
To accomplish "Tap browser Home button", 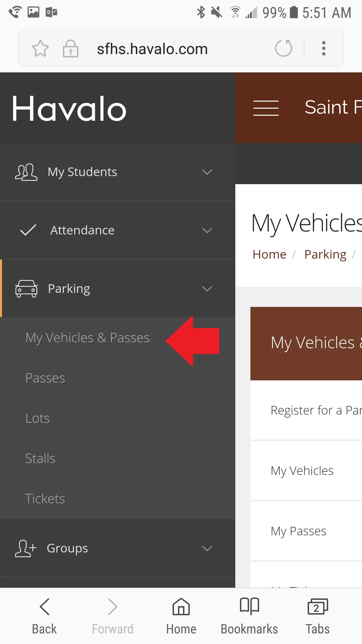I will [x=181, y=616].
